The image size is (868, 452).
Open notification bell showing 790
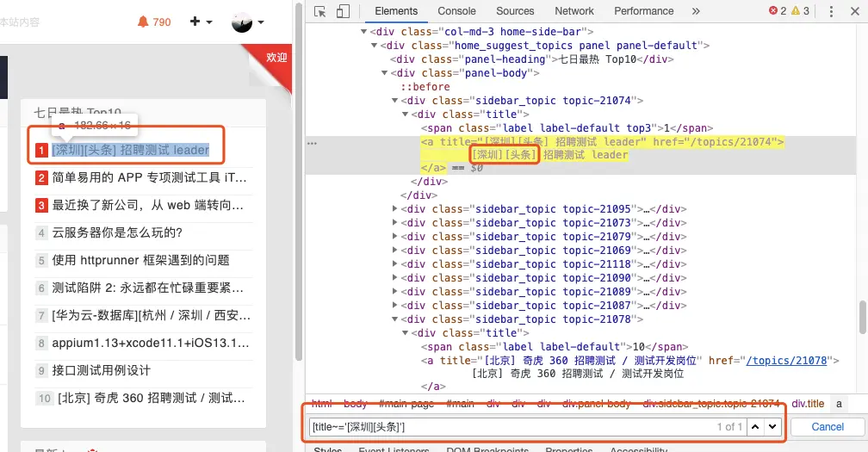point(154,22)
